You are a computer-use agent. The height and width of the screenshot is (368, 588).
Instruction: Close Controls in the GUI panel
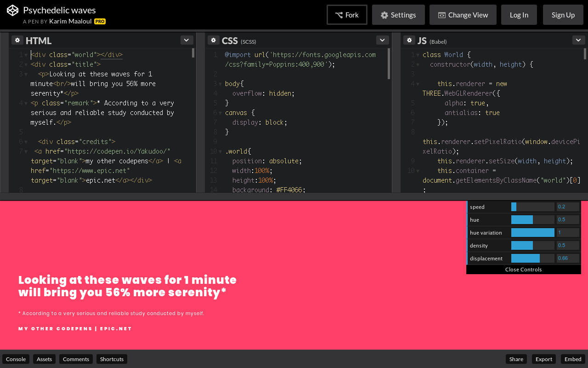tap(523, 270)
